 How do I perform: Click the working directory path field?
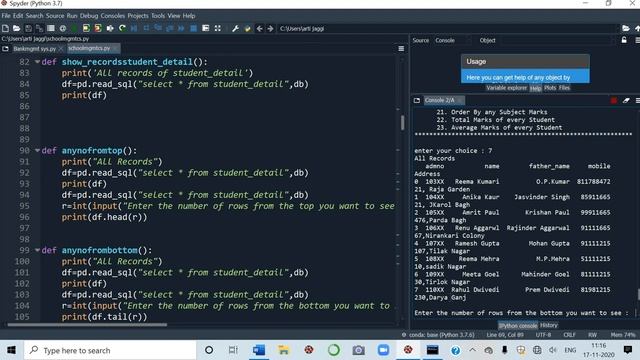pyautogui.click(x=448, y=29)
